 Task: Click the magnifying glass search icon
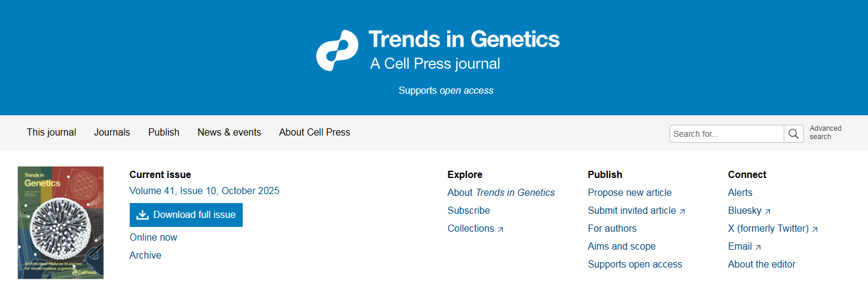[793, 134]
